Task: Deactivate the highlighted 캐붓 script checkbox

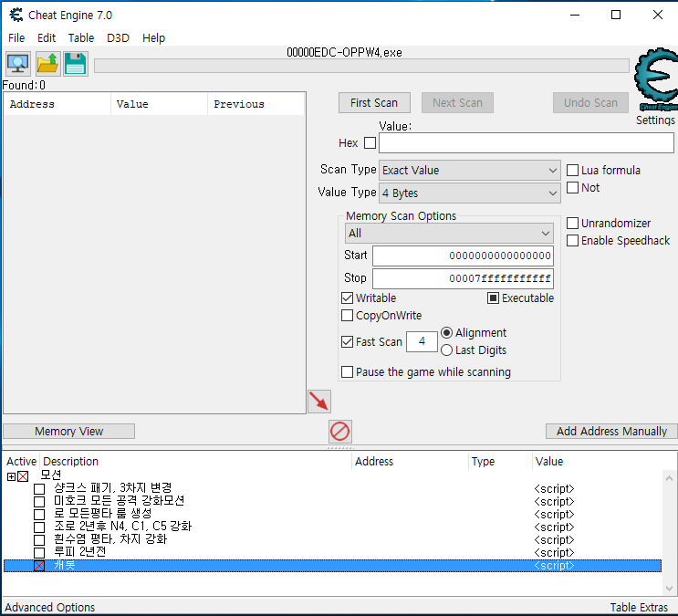Action: [39, 566]
